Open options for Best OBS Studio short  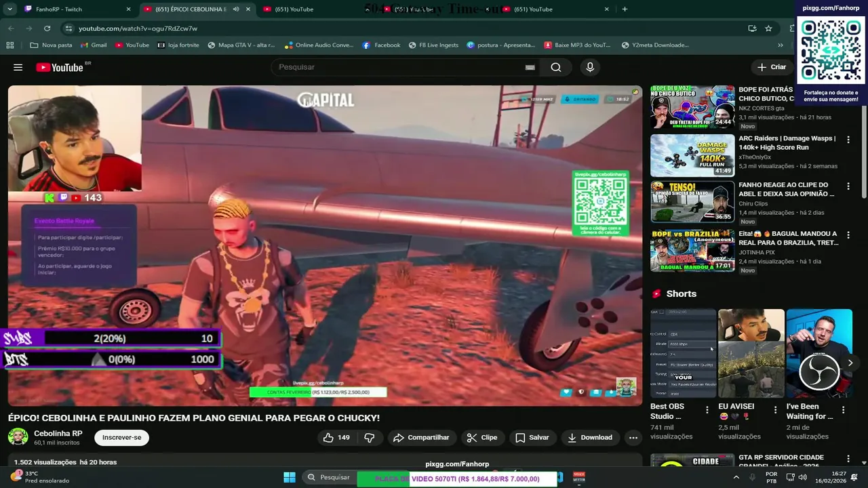pos(707,410)
